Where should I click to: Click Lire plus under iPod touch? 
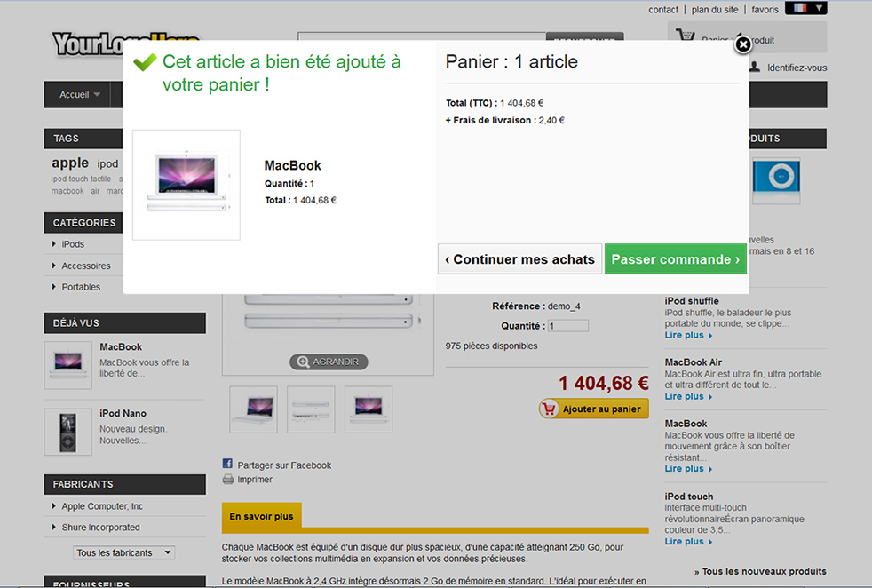688,541
